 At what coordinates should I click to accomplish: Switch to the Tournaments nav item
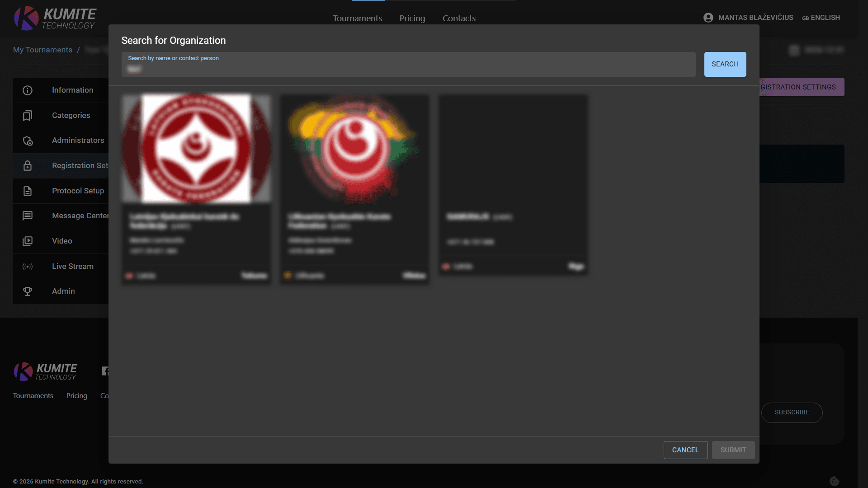pos(357,18)
